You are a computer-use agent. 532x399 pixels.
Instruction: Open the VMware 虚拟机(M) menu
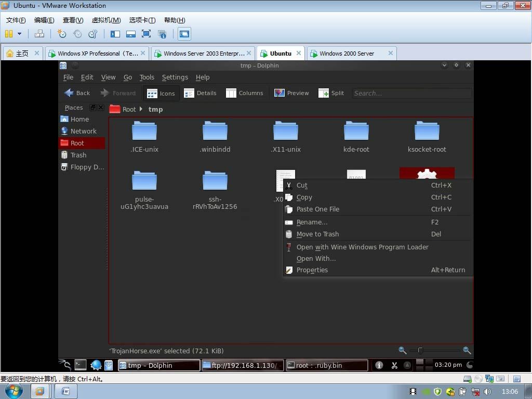(106, 20)
